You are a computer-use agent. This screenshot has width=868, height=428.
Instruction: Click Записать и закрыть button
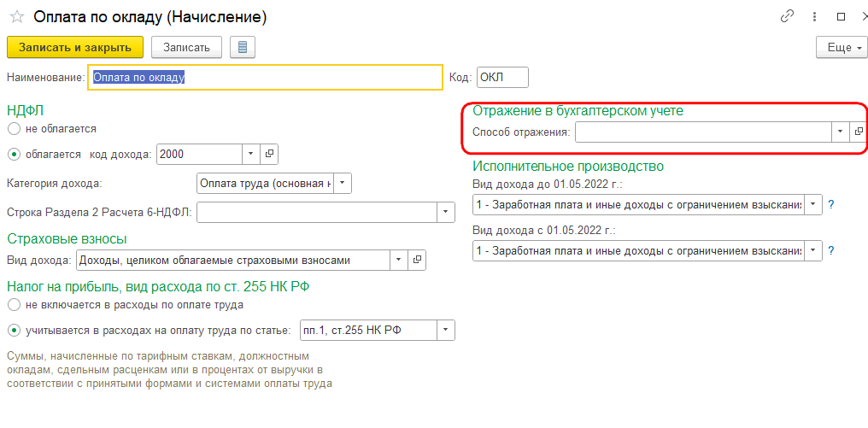(75, 47)
